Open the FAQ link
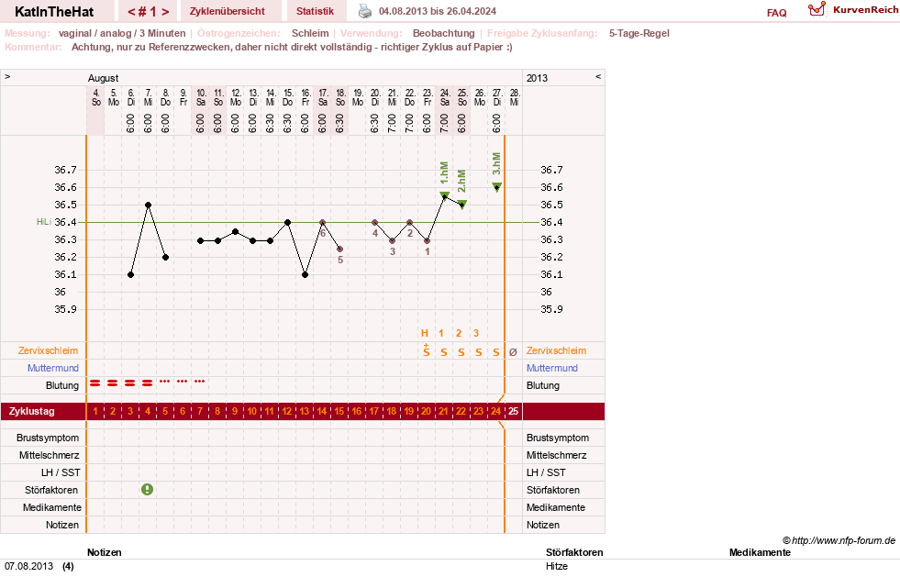The height and width of the screenshot is (588, 900). [x=776, y=13]
